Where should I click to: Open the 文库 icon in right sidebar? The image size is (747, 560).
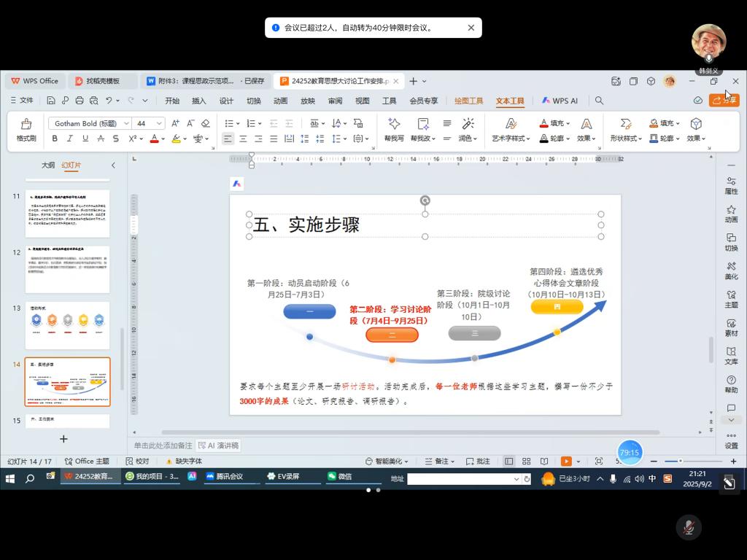[x=731, y=356]
